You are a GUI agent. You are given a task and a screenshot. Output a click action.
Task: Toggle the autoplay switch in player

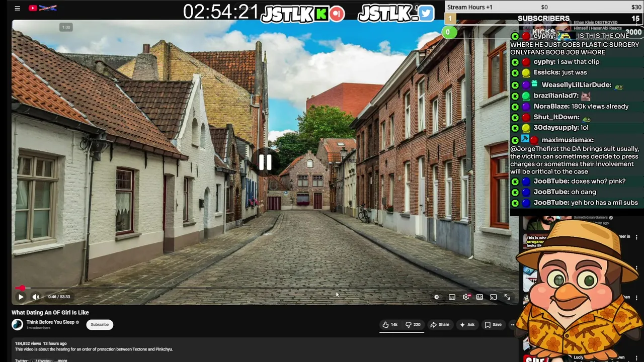437,297
